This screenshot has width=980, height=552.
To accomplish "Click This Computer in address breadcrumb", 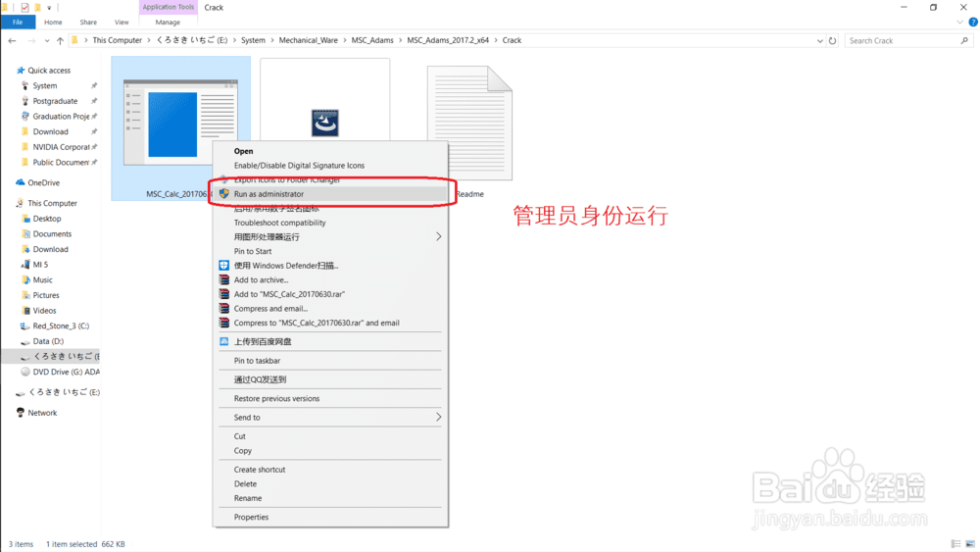I will point(118,40).
